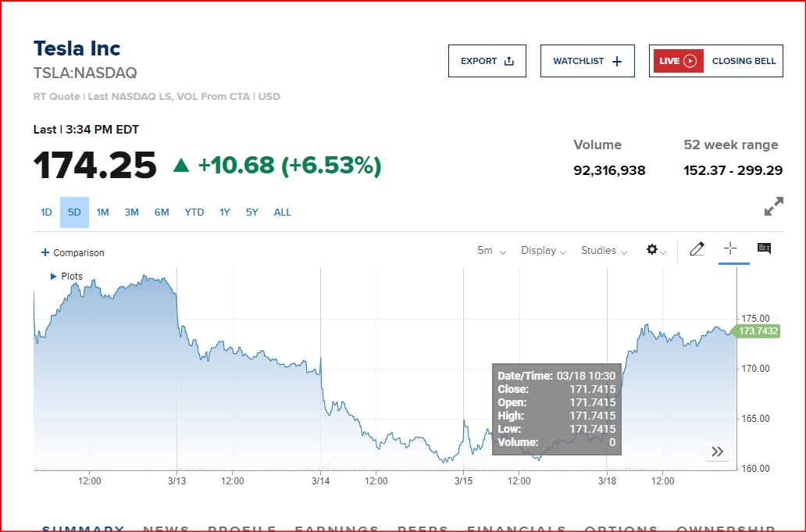
Task: Select the YTD time range
Action: (194, 212)
